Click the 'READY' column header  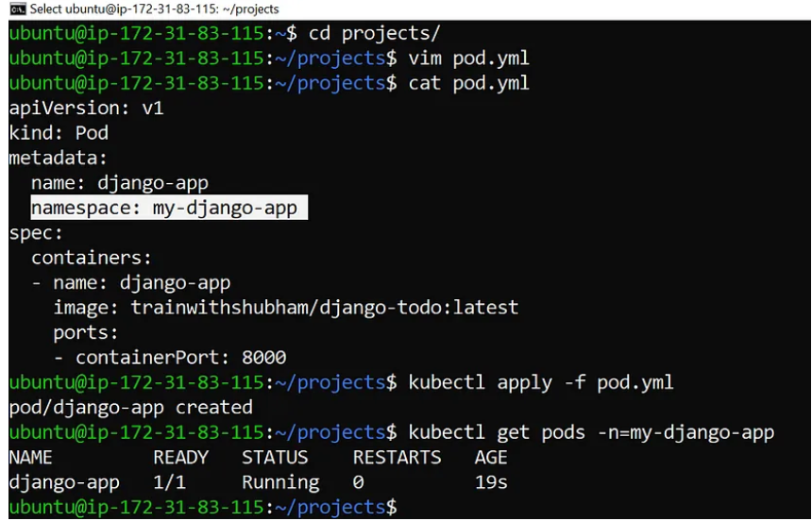pyautogui.click(x=180, y=458)
